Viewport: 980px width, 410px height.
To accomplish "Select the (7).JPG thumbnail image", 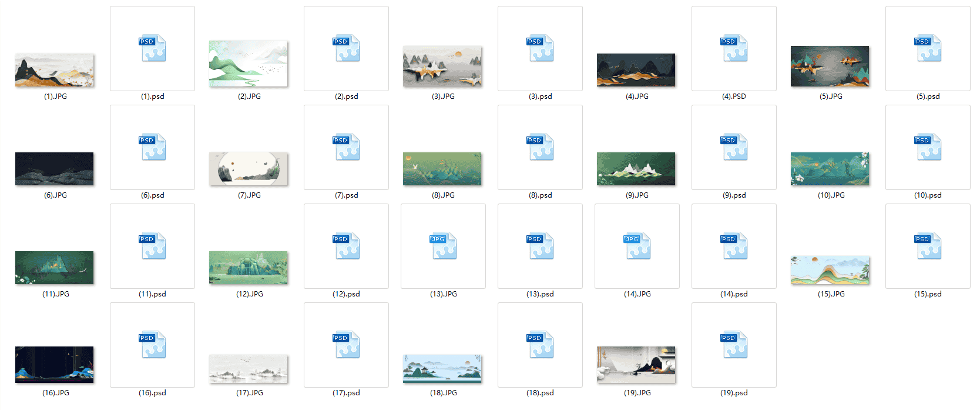I will (x=249, y=169).
